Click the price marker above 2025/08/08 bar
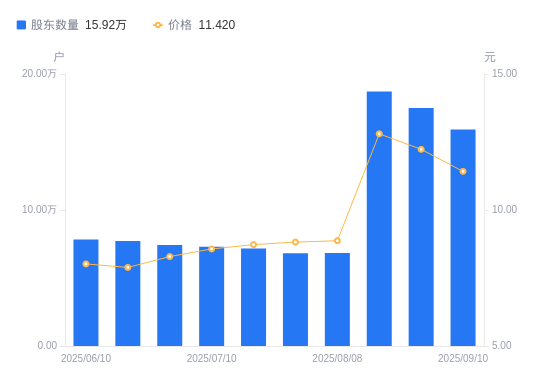This screenshot has width=550, height=381. (x=337, y=241)
